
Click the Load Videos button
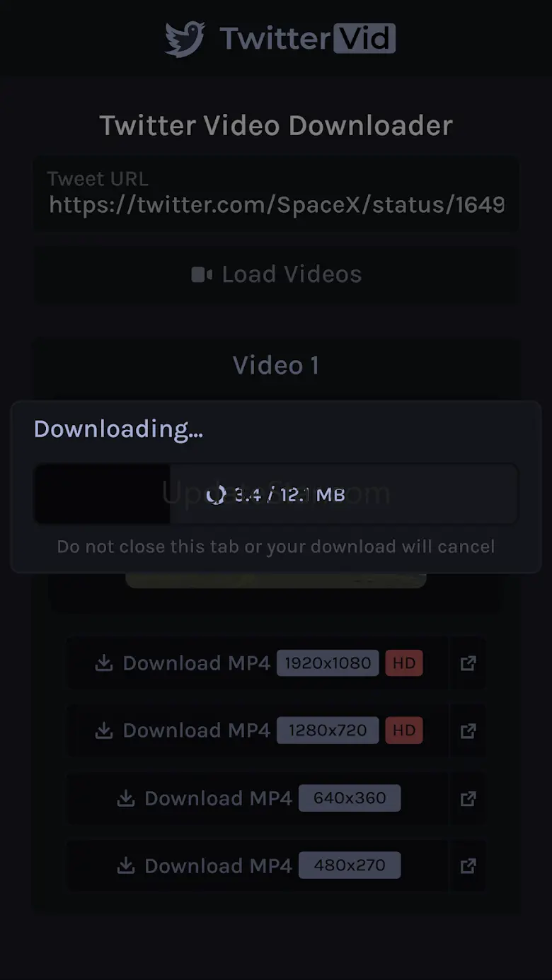[276, 274]
